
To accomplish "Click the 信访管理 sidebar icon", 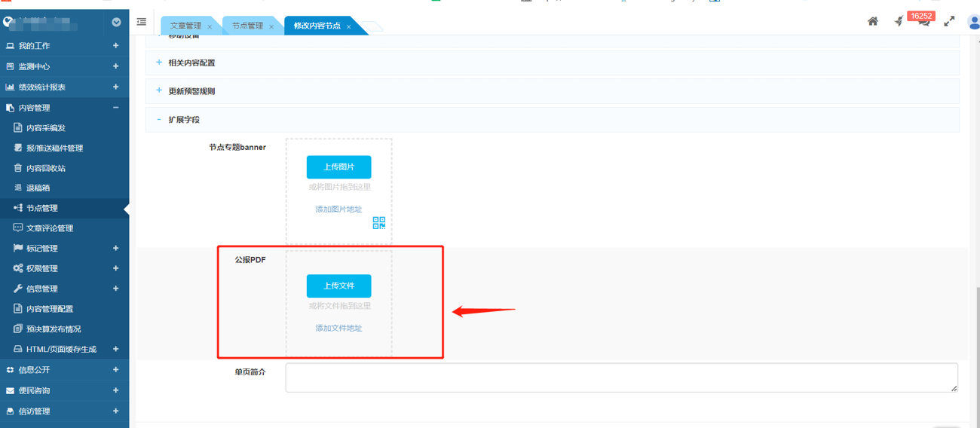I will click(x=10, y=411).
